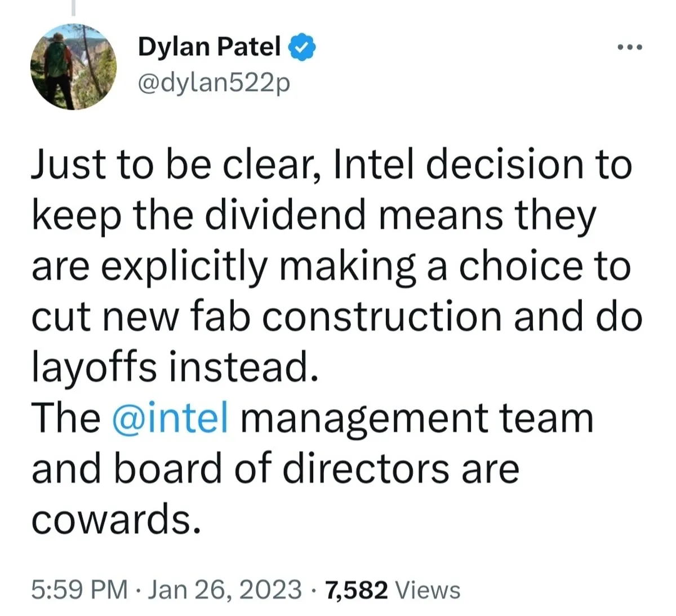Click the text "layoffs instead."
The image size is (676, 616).
tap(171, 367)
